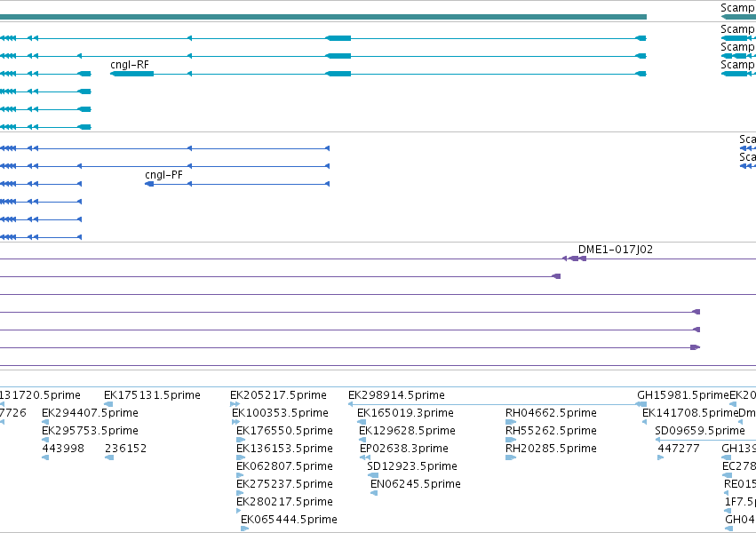Viewport: 756px width, 533px height.
Task: Select the cngl-RF transcript label
Action: click(130, 65)
